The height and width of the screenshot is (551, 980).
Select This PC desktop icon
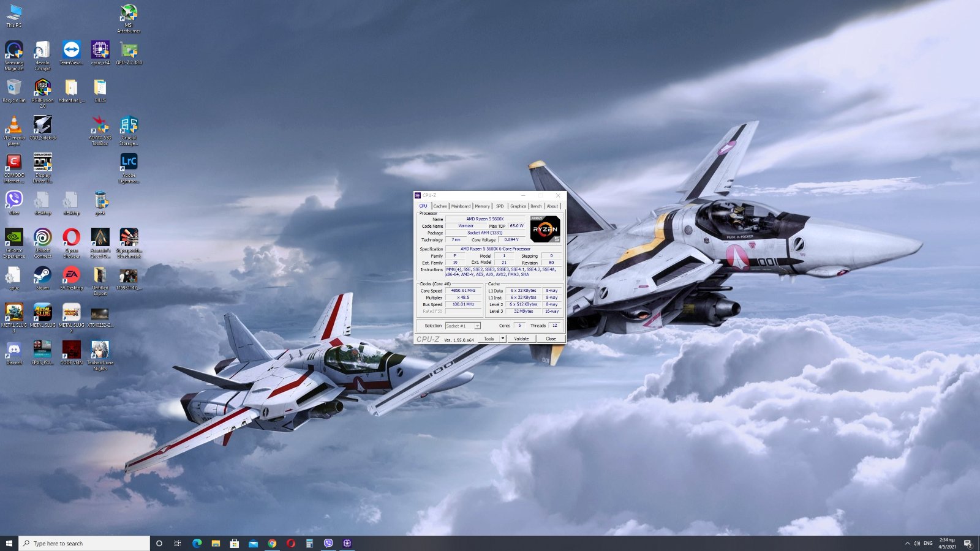[13, 17]
